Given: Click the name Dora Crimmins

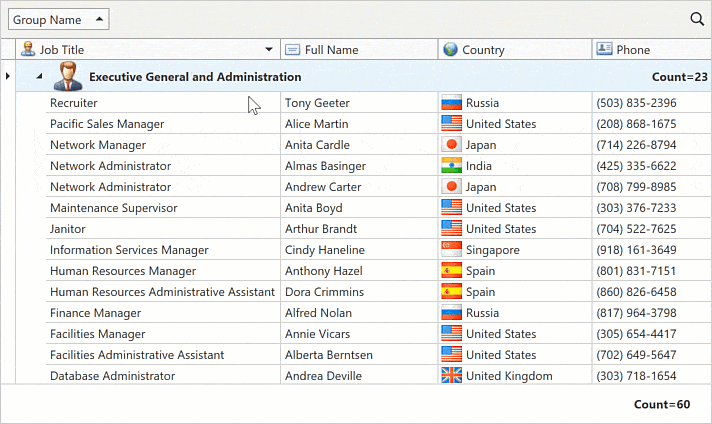Looking at the screenshot, I should pos(324,292).
